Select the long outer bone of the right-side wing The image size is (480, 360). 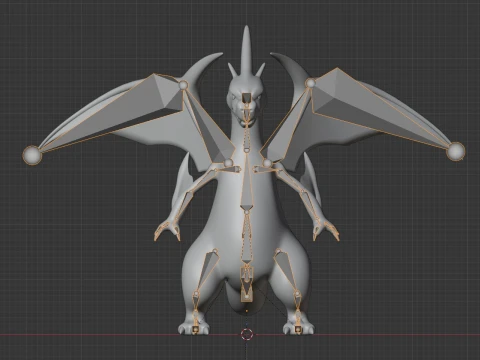pos(380,107)
